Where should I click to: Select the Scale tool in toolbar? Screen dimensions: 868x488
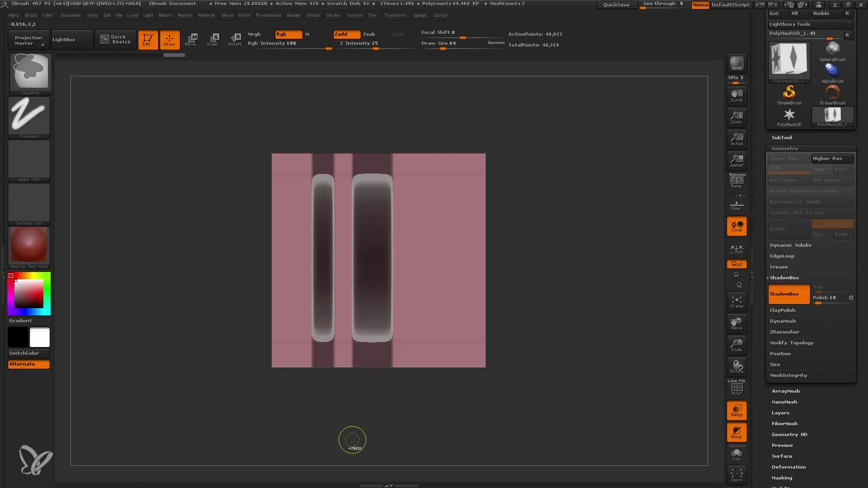[x=213, y=39]
